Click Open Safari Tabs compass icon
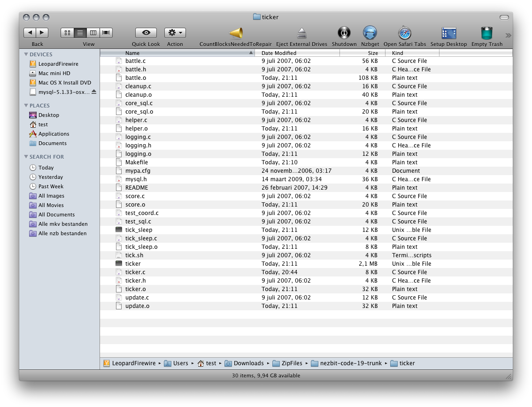Viewport: 532px width, 407px height. 405,33
